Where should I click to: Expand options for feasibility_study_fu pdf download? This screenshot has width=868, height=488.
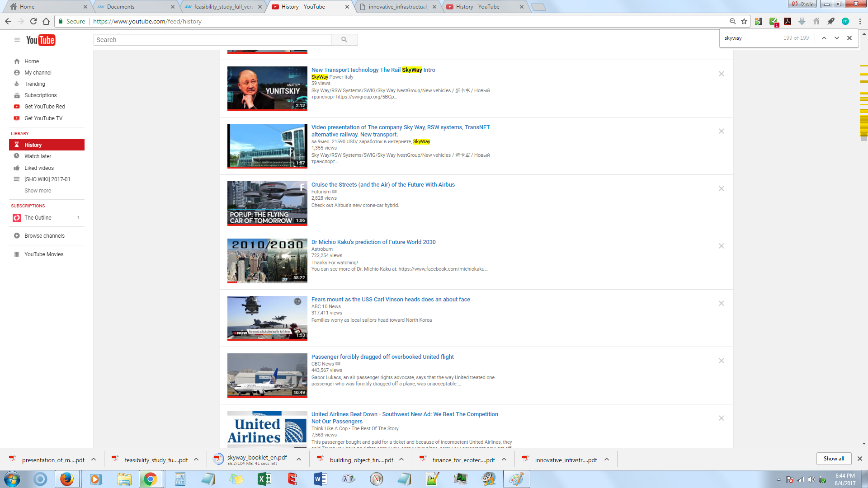[x=196, y=460]
